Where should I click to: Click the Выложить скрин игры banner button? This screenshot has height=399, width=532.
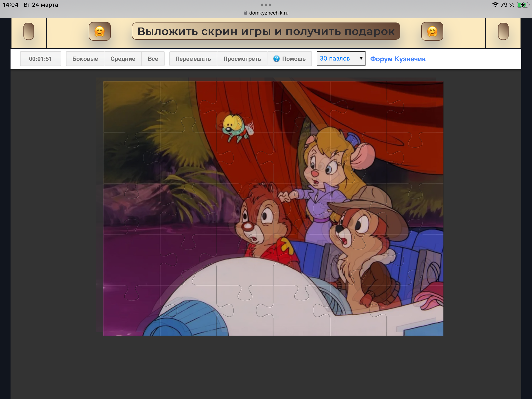pyautogui.click(x=266, y=31)
